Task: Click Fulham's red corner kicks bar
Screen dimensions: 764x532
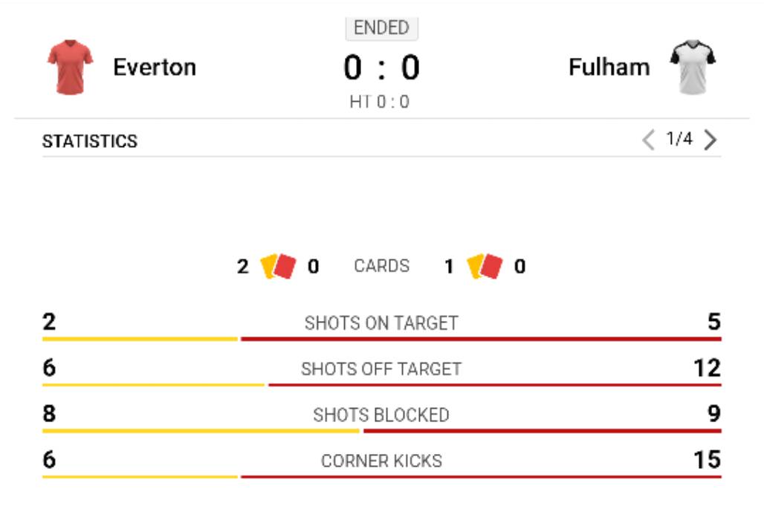Action: [481, 477]
